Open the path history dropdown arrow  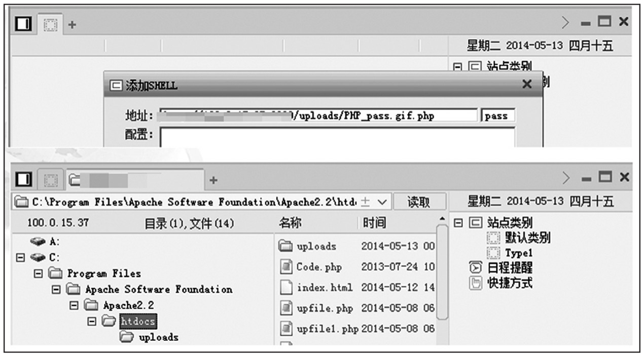[x=383, y=202]
